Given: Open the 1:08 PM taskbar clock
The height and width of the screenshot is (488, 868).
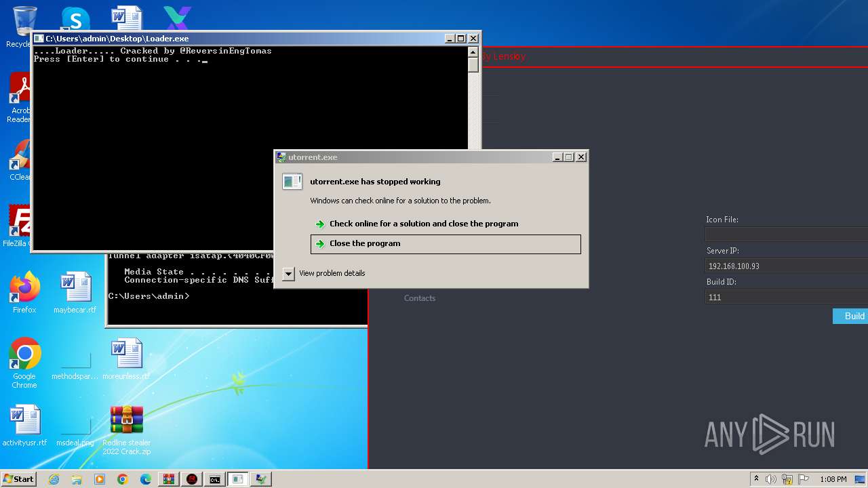Looking at the screenshot, I should 833,479.
